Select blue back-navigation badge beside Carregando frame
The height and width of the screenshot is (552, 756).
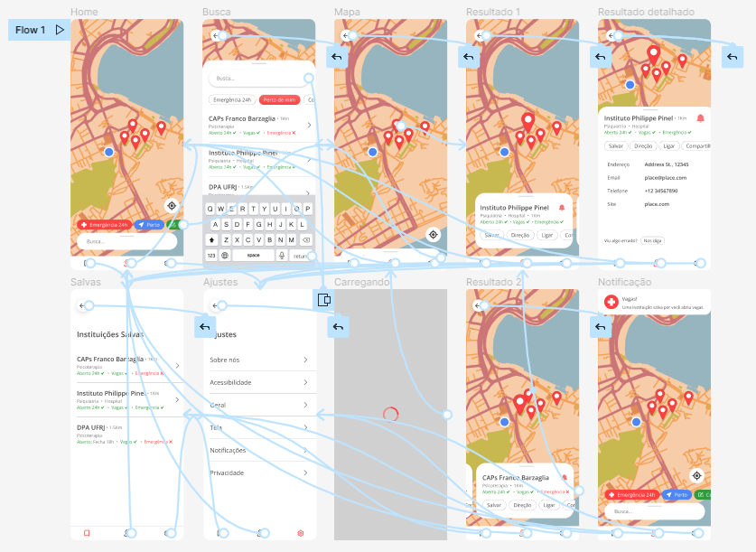click(338, 327)
